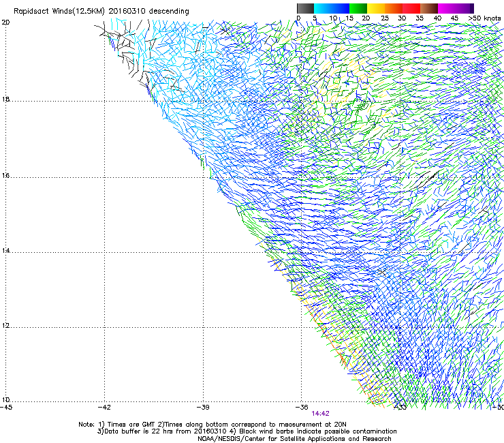Click the '45' legend scale label

point(454,18)
